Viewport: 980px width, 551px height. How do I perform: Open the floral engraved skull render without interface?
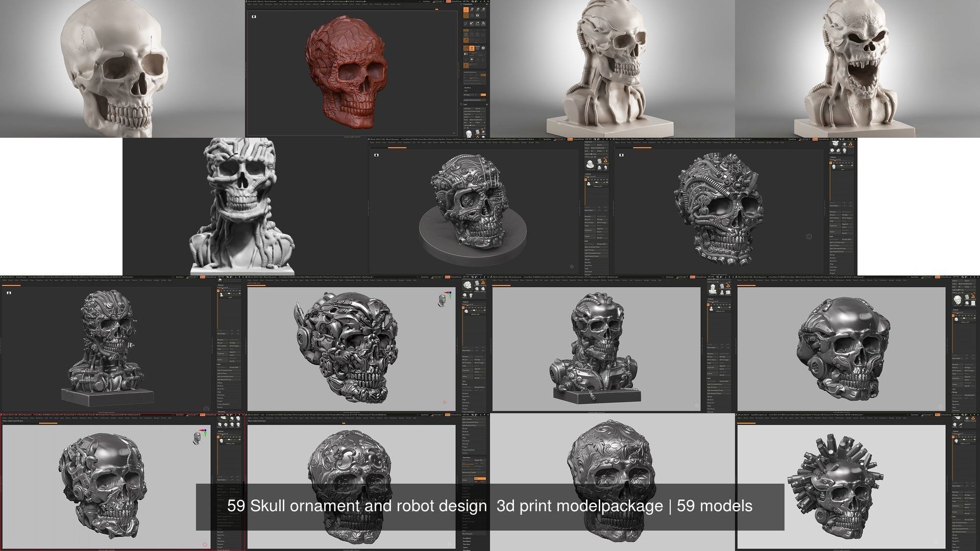(612, 482)
